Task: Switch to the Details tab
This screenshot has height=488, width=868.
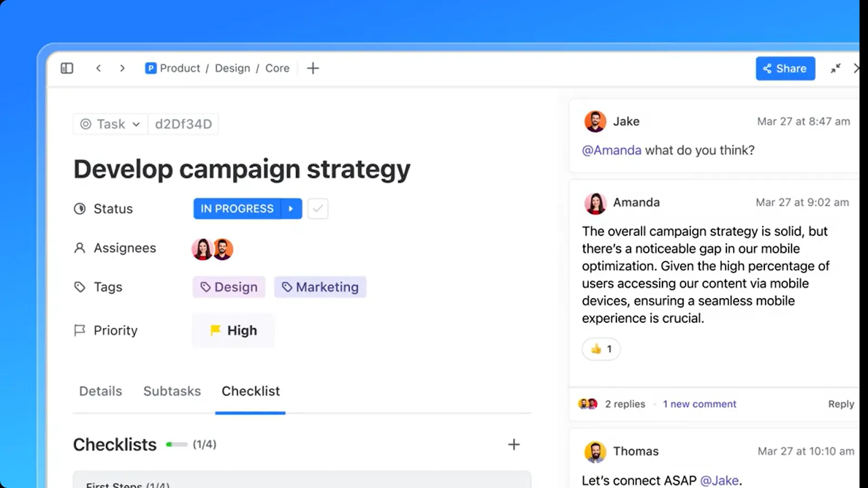Action: (101, 391)
